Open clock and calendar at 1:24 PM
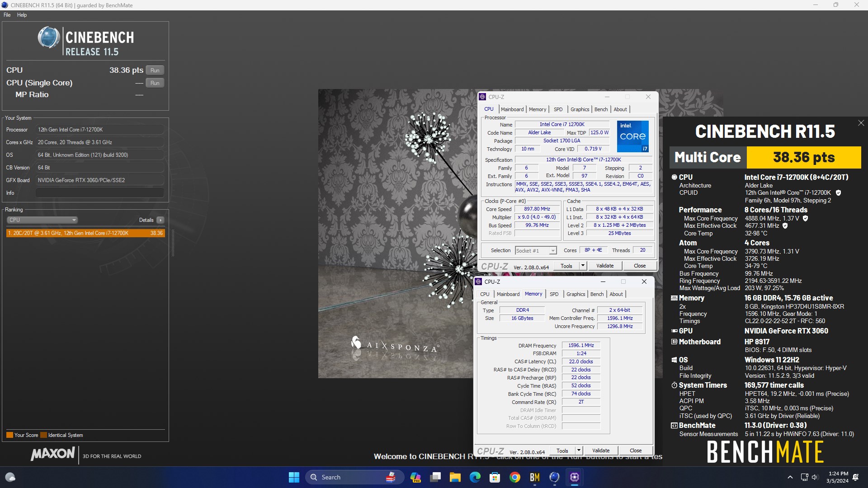This screenshot has width=868, height=488. [x=838, y=477]
